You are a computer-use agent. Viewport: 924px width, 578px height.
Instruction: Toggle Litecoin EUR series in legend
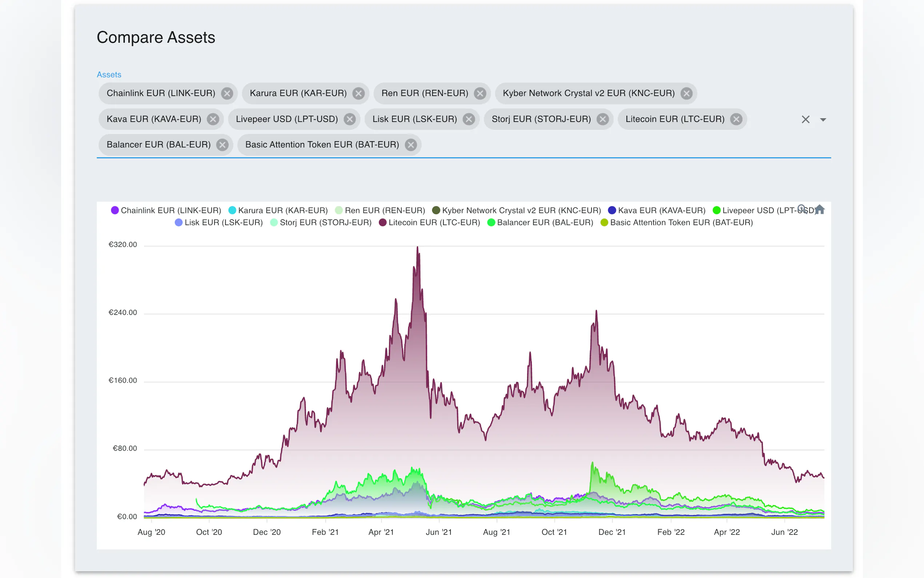pos(434,222)
